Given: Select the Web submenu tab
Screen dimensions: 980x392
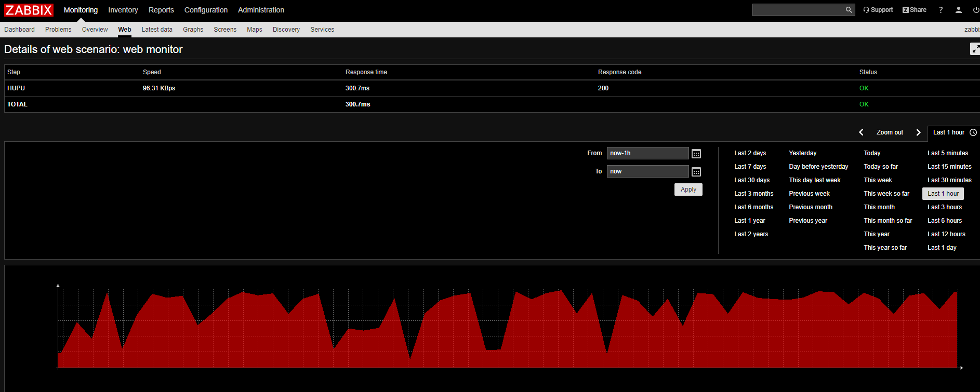Looking at the screenshot, I should (125, 30).
